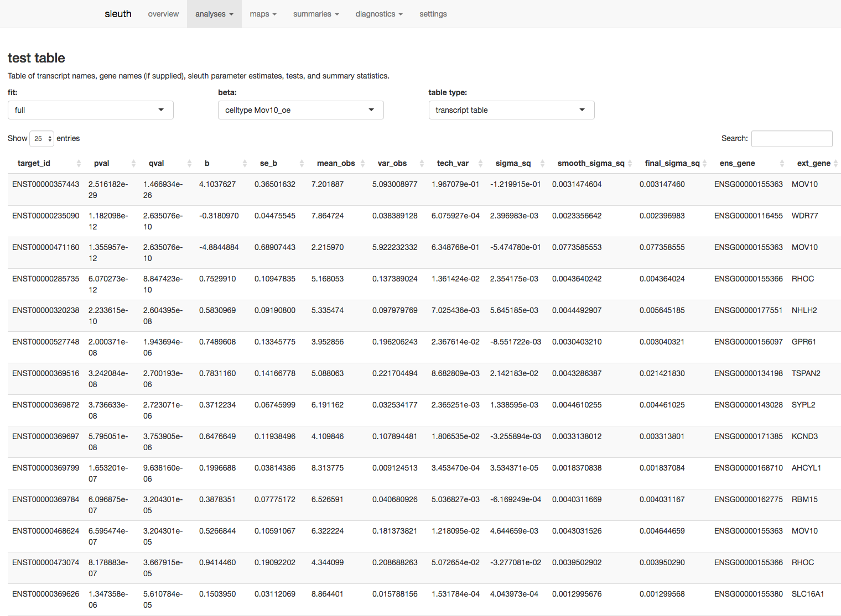Click gene name SYPL2

coord(803,405)
